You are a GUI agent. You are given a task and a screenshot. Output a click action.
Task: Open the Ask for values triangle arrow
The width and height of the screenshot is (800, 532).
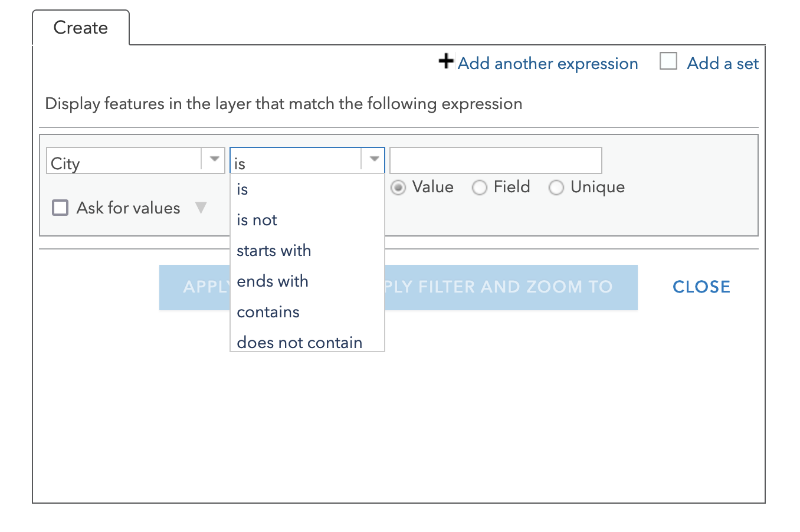tap(201, 208)
